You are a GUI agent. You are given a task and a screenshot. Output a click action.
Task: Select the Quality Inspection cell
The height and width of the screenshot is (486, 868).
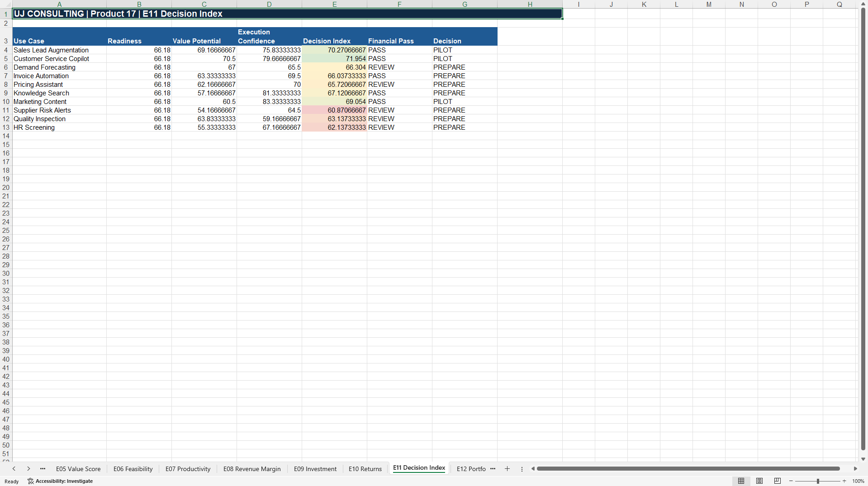[59, 119]
